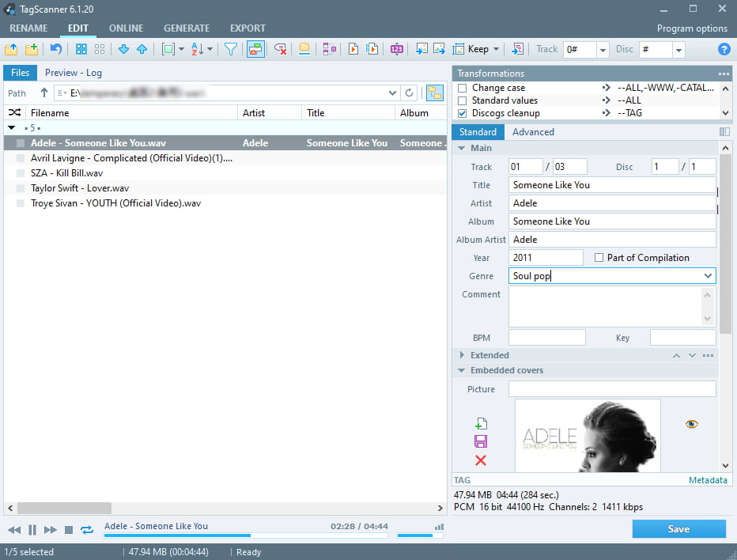Viewport: 737px width, 560px height.
Task: Tick checkbox for Taylor Swift - Lover.wav
Action: 21,188
